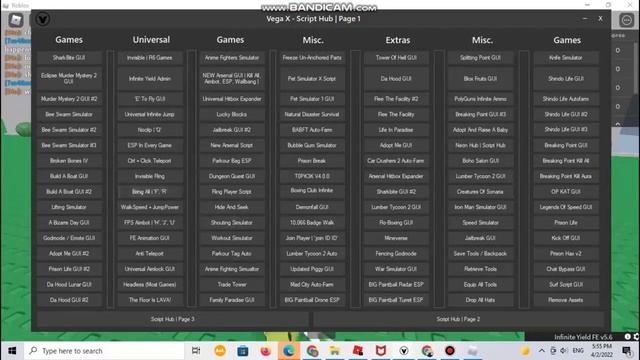Run Fencing Godmode script
This screenshot has height=360, width=640.
point(396,253)
